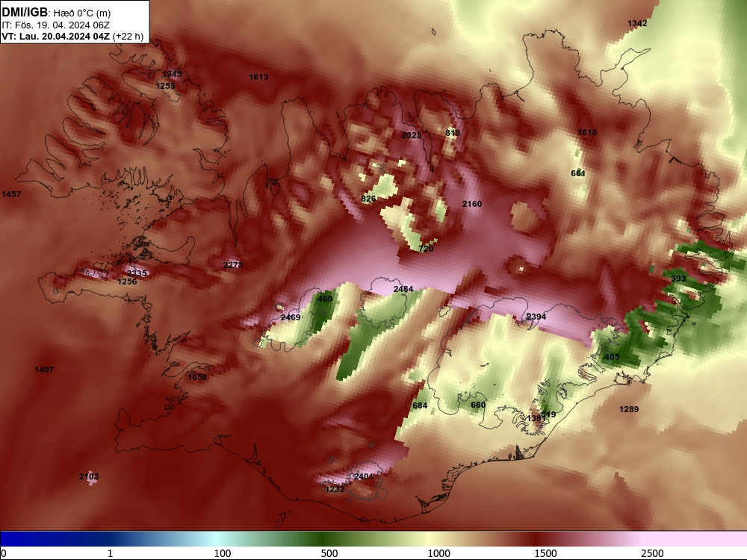Select the map label 661
Image resolution: width=747 pixels, height=560 pixels.
[578, 173]
